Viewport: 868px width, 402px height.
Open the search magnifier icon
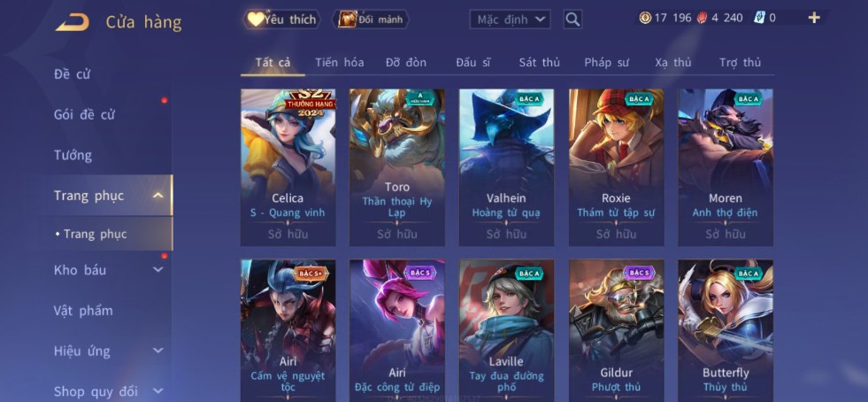(x=572, y=19)
